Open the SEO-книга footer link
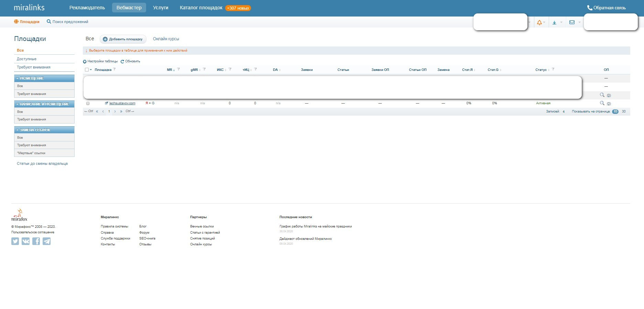644x309 pixels. coord(147,238)
